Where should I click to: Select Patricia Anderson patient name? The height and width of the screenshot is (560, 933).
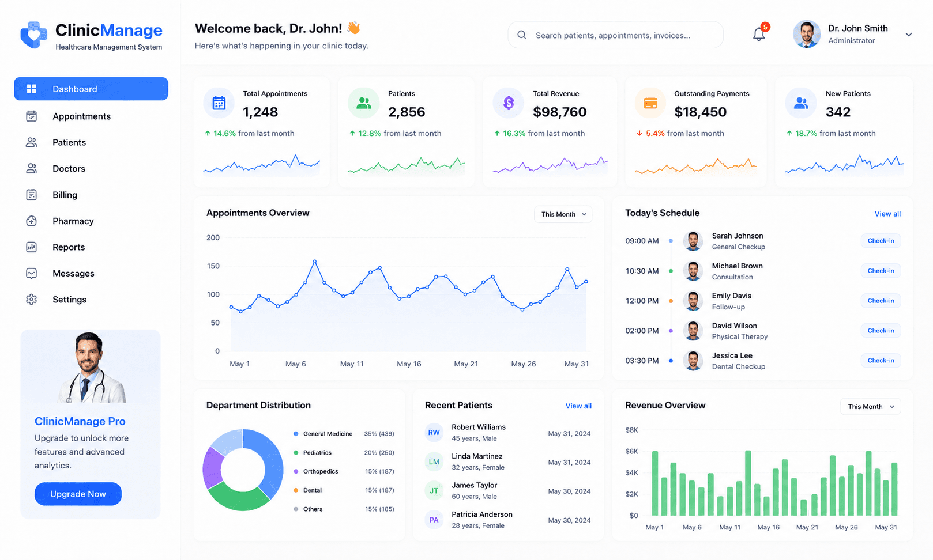482,514
